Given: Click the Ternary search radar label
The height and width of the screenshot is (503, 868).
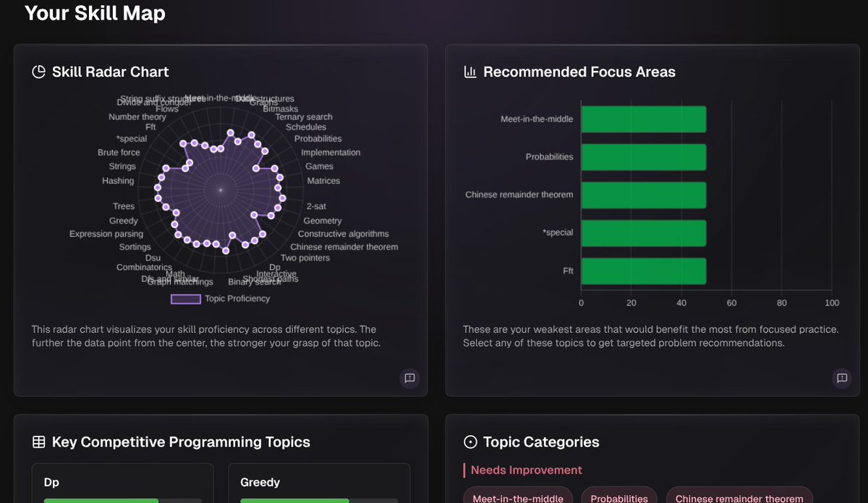Looking at the screenshot, I should (304, 117).
